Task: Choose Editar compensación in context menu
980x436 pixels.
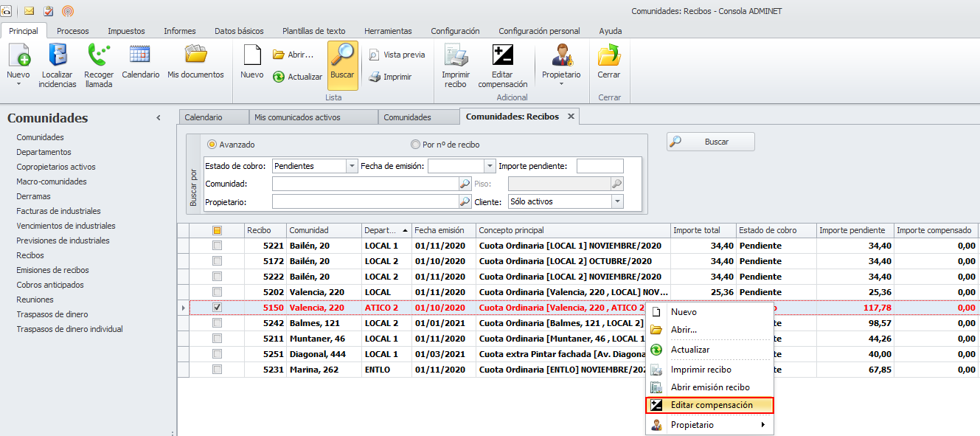Action: click(709, 405)
